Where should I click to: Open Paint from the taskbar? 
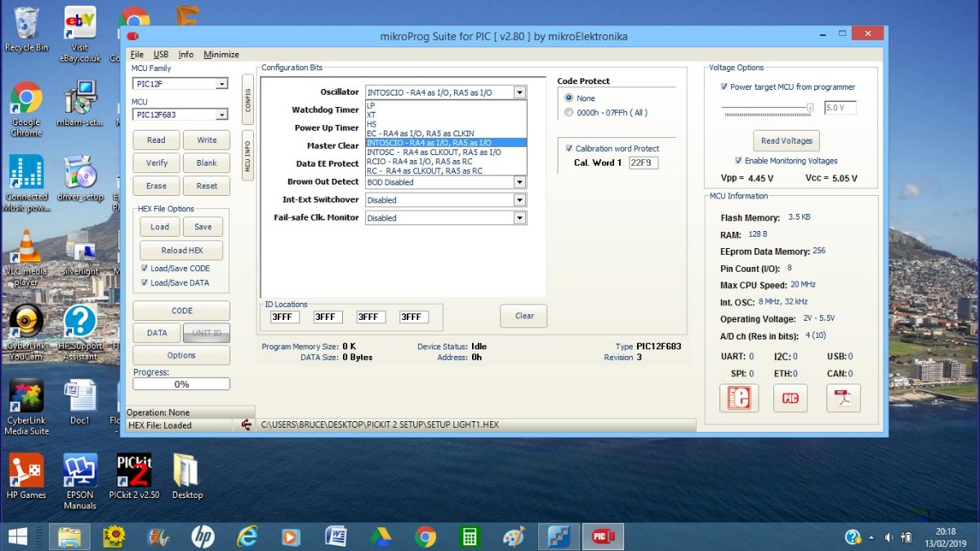coord(514,536)
